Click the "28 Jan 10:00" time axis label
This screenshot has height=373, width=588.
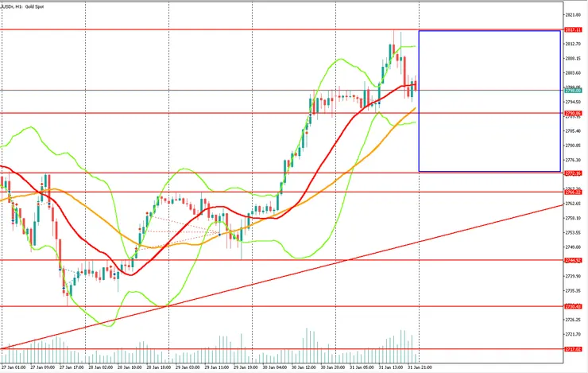(x=130, y=367)
